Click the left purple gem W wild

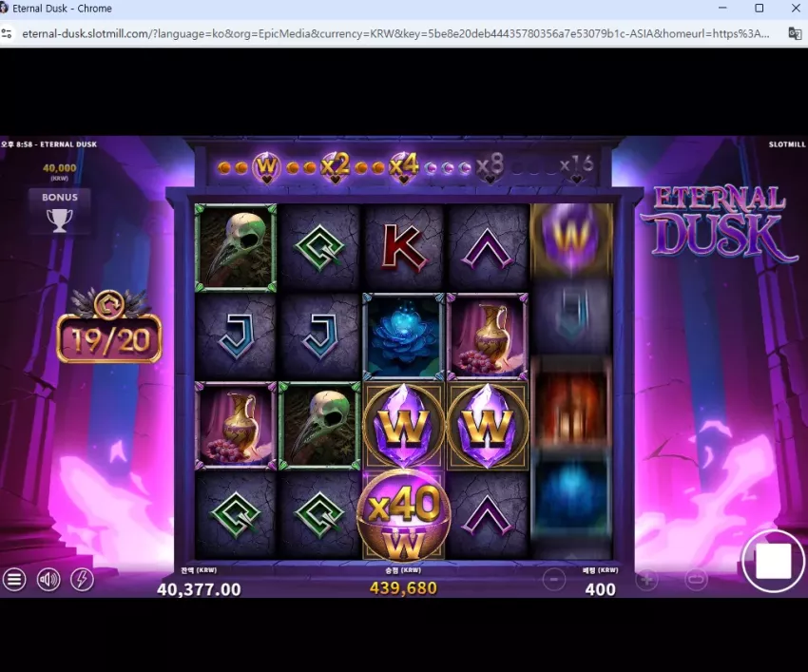403,426
